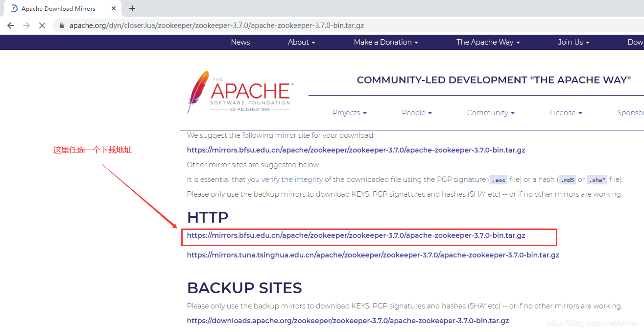Click the address bar URL
Screen dimensions: 644x332
(216, 26)
